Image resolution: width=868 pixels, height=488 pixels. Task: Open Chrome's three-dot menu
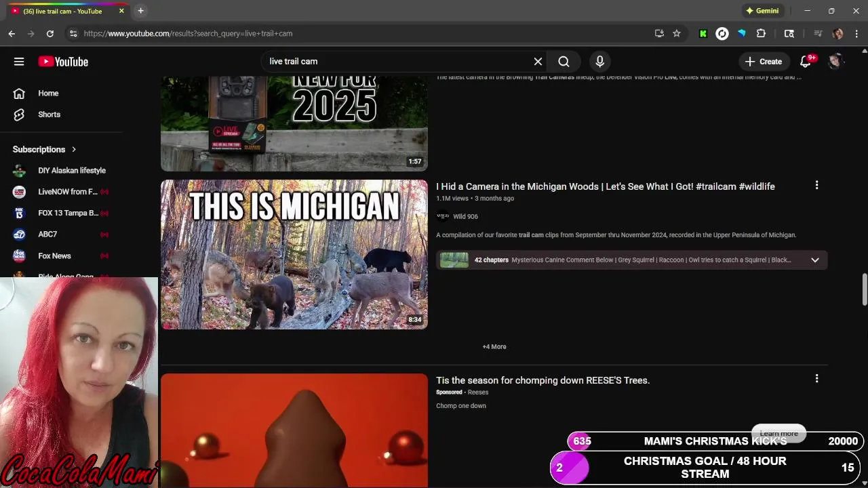[857, 33]
